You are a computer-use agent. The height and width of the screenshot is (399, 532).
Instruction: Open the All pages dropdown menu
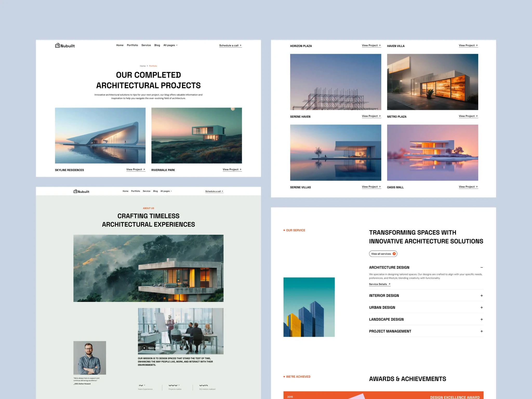(x=170, y=45)
